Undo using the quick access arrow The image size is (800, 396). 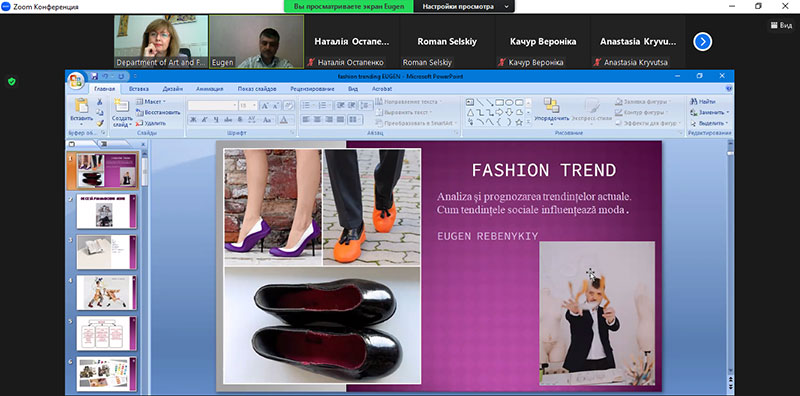[x=105, y=76]
